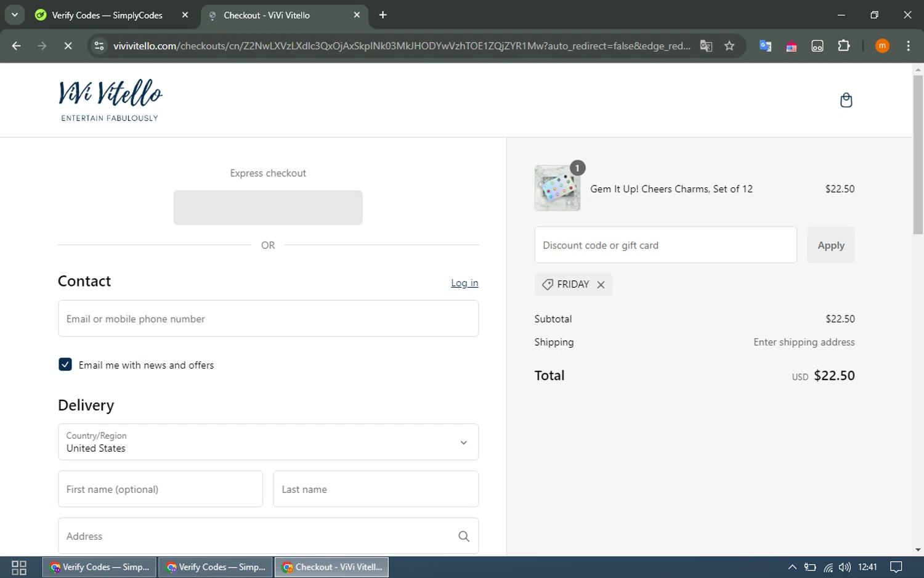
Task: View site information icon in address bar
Action: 99,46
